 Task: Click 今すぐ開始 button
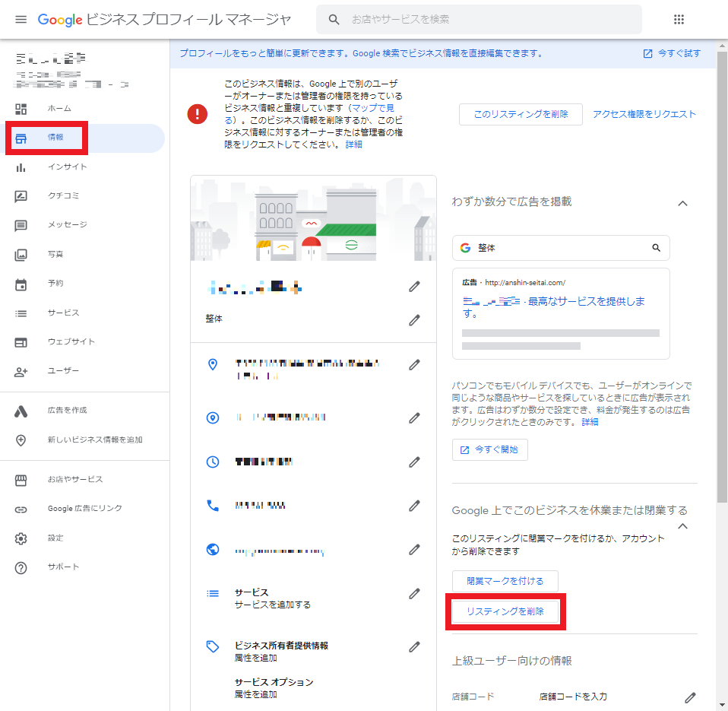(490, 450)
